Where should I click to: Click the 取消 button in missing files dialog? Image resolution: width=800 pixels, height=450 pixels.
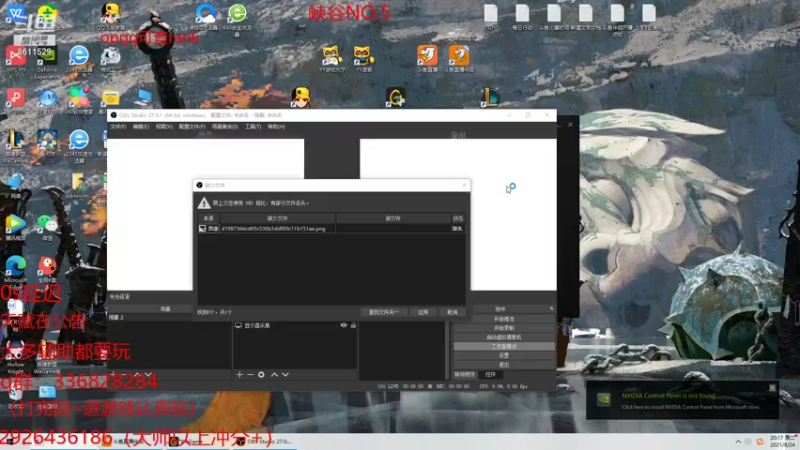(452, 312)
